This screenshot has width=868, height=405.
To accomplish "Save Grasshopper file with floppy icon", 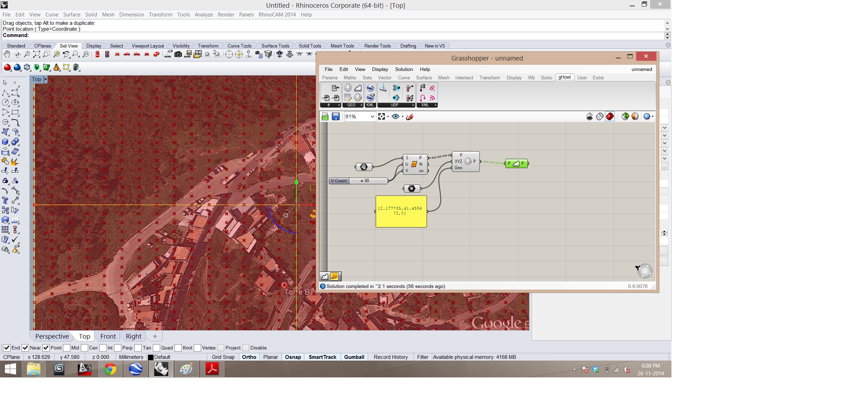I will [335, 117].
